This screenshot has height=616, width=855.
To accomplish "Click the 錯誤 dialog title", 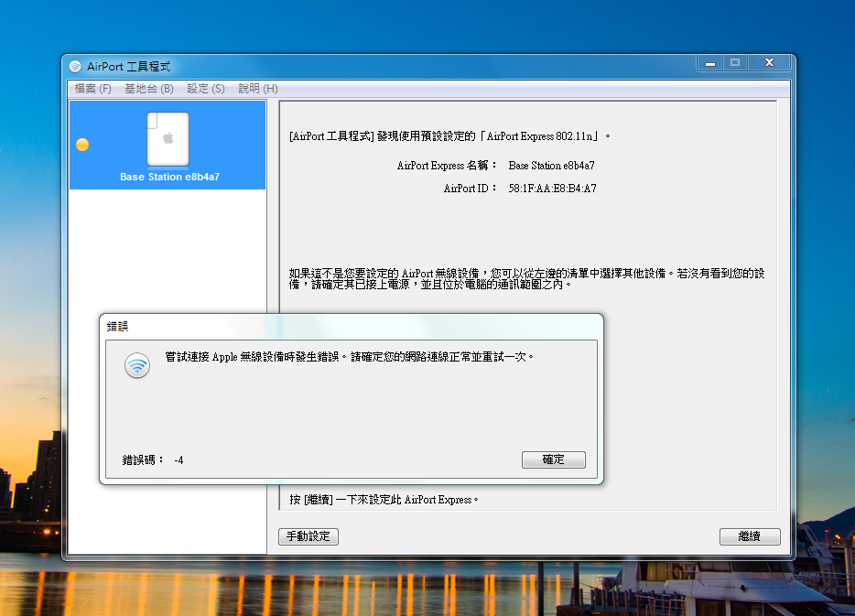I will (117, 327).
